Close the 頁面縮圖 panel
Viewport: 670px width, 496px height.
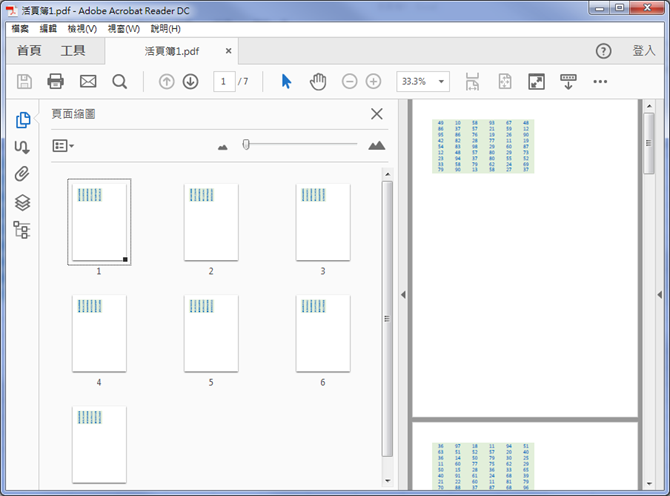pyautogui.click(x=377, y=114)
